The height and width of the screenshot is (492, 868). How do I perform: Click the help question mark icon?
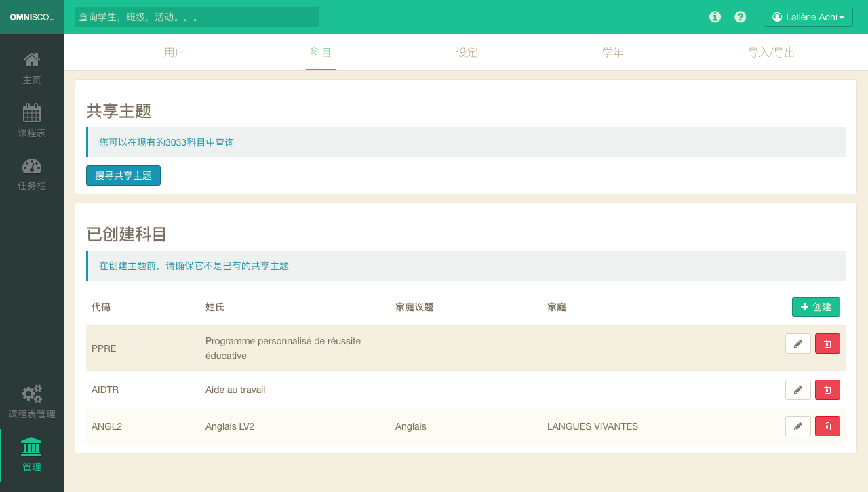(x=741, y=17)
